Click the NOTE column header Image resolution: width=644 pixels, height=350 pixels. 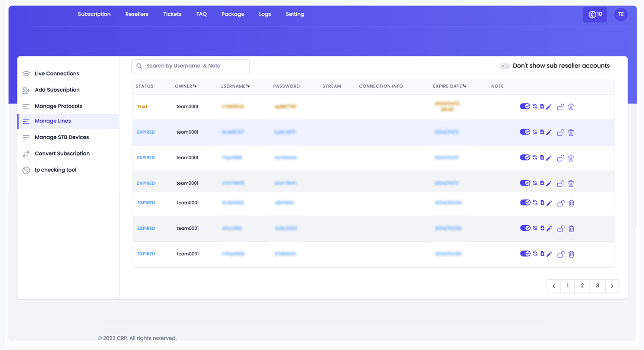497,86
